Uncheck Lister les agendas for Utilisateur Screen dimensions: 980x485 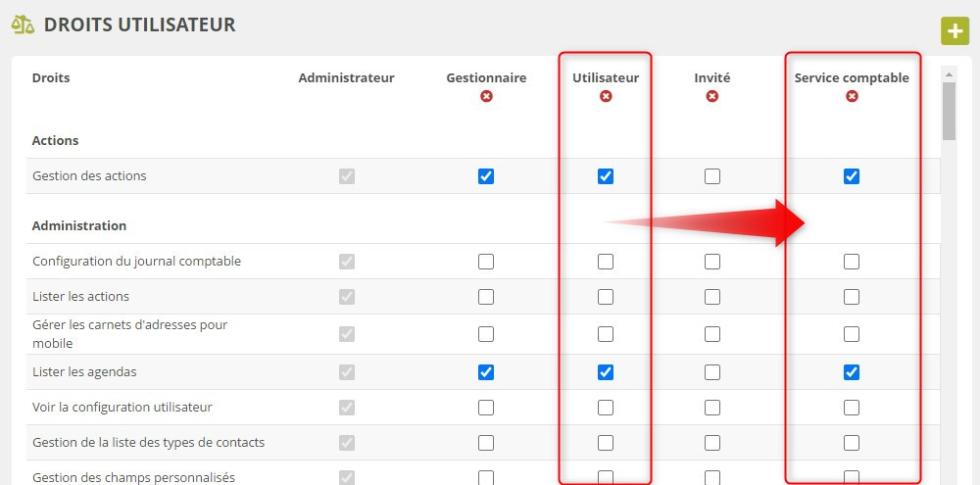tap(606, 372)
